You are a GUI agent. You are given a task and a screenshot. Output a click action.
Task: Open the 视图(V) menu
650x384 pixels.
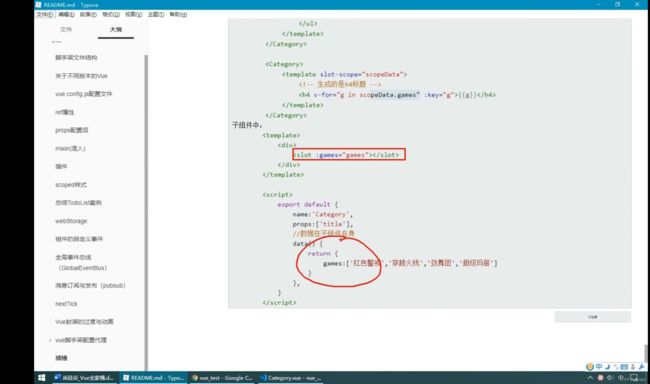tap(133, 15)
